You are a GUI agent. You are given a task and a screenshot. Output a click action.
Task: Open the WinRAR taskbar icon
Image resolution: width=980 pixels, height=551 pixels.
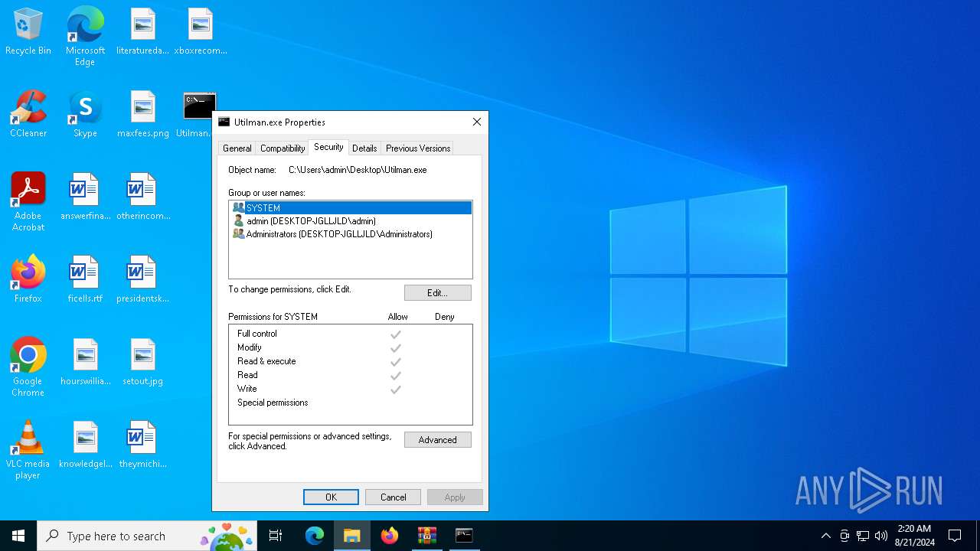(426, 536)
